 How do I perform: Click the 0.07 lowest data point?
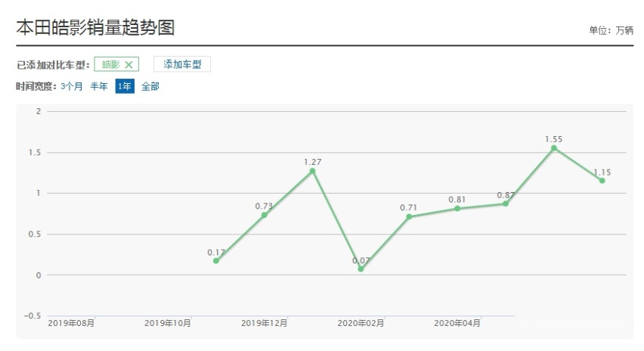coord(361,269)
